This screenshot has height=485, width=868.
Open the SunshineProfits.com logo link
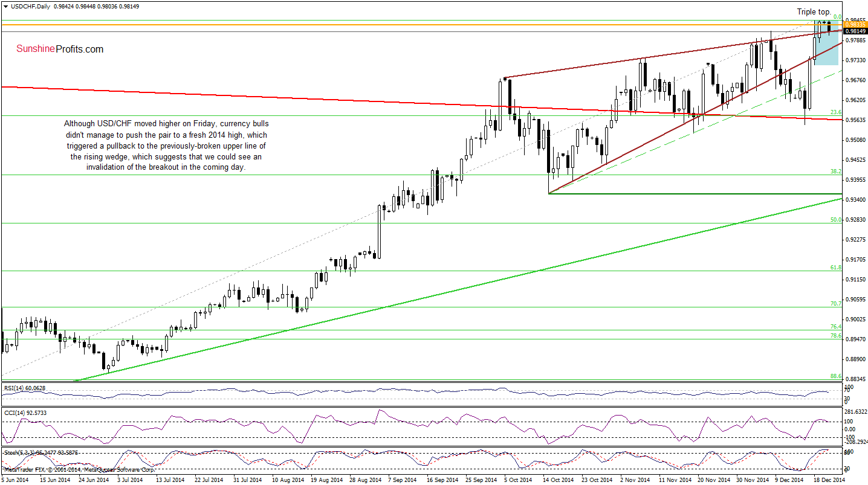click(x=60, y=50)
